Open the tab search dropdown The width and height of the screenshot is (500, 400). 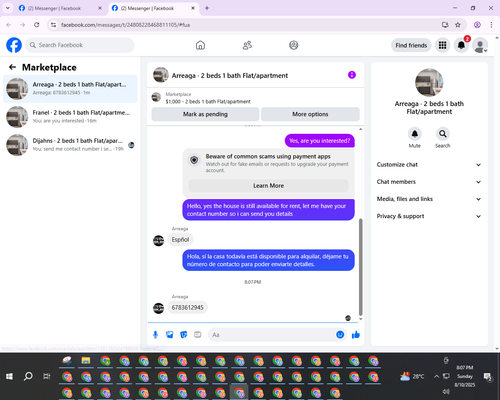(8, 8)
